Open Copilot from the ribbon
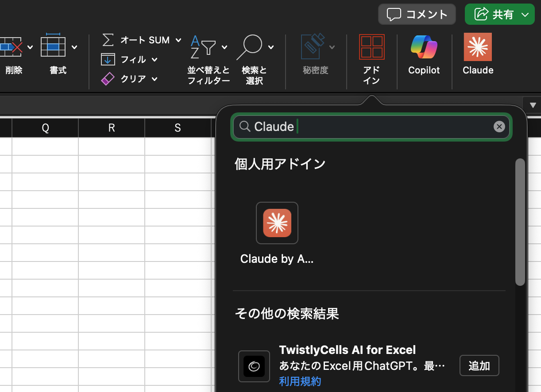Image resolution: width=541 pixels, height=392 pixels. click(424, 47)
